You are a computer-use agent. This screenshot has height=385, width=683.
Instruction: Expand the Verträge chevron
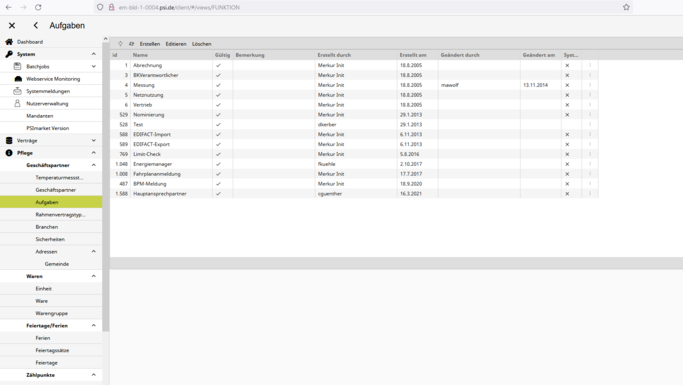pyautogui.click(x=94, y=140)
